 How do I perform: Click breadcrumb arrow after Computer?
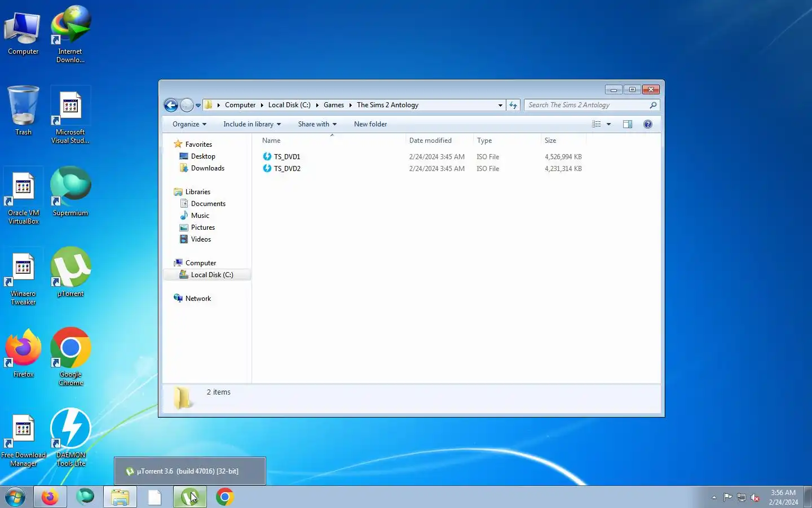(x=262, y=105)
